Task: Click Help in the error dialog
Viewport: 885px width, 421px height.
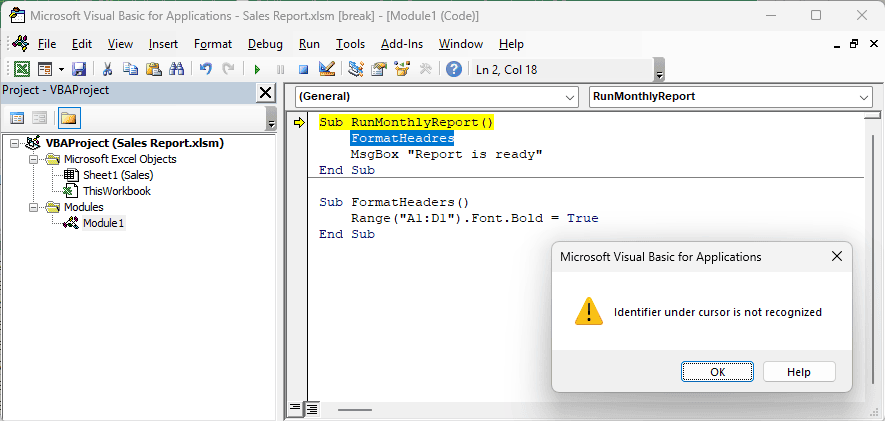Action: (799, 372)
